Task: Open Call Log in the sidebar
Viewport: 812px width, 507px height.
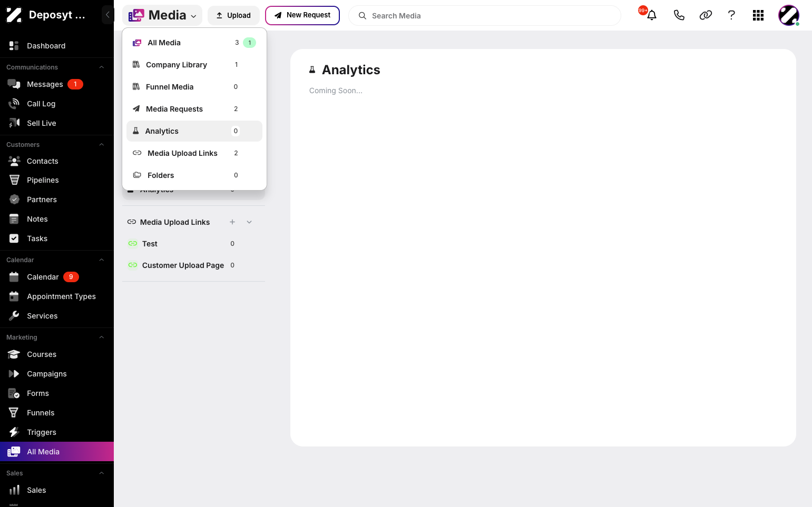Action: 57,104
